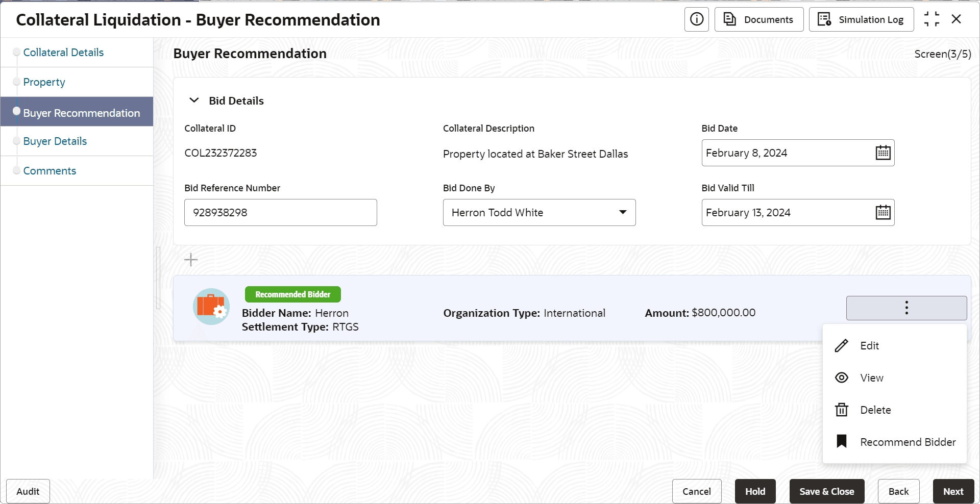Choose View from bidder menu
The height and width of the screenshot is (504, 980).
click(871, 378)
